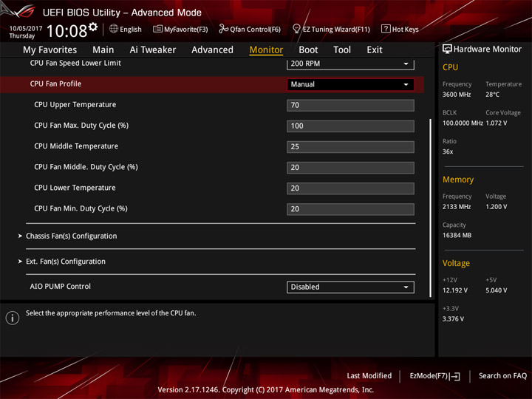Screen dimensions: 532x399
Task: Click the Voltage heading in Hardware Monitor
Action: [x=456, y=263]
